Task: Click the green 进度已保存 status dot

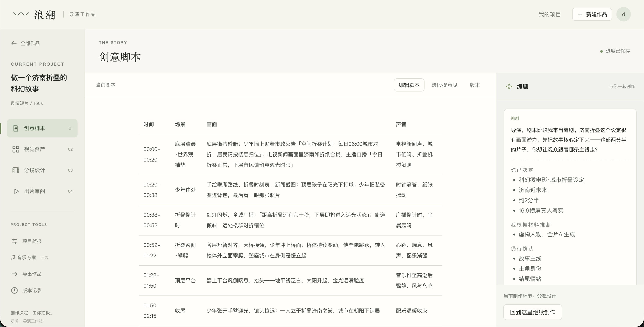Action: point(601,51)
